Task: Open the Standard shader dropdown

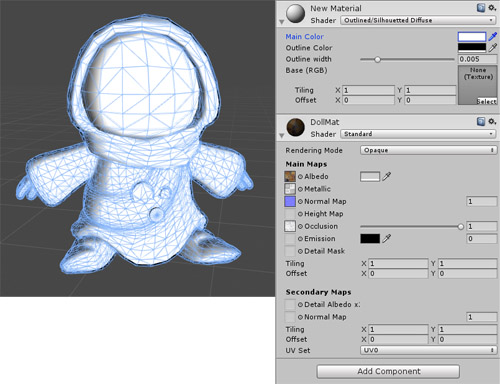Action: (418, 134)
